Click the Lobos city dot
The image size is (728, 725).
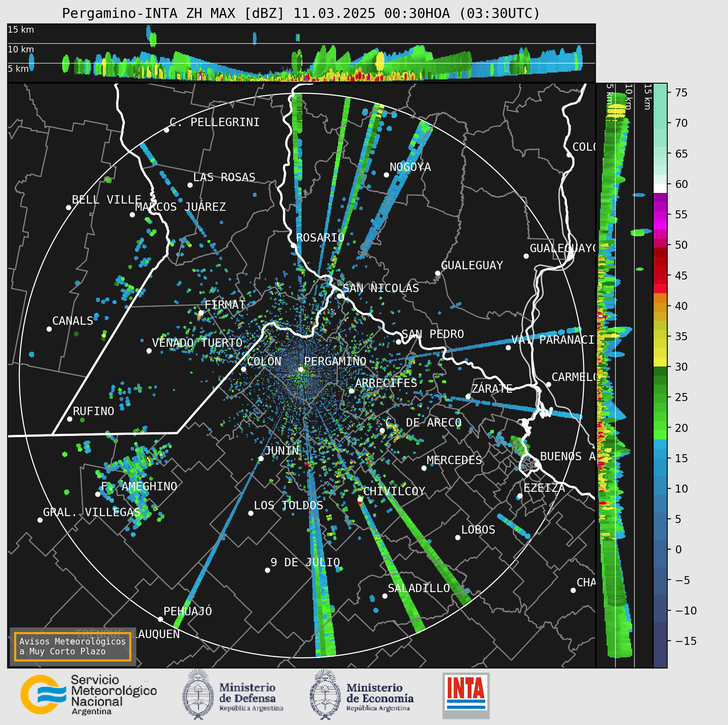coord(458,538)
